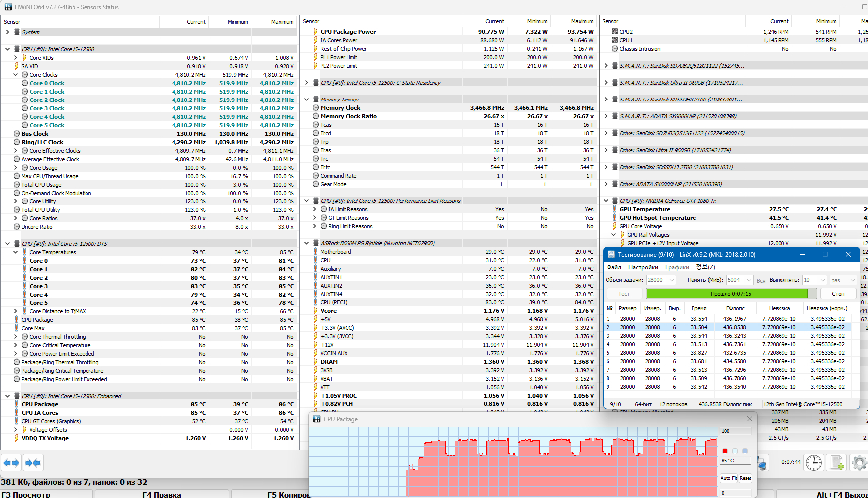Image resolution: width=868 pixels, height=498 pixels.
Task: Click the logging sheet with plus icon
Action: click(837, 462)
